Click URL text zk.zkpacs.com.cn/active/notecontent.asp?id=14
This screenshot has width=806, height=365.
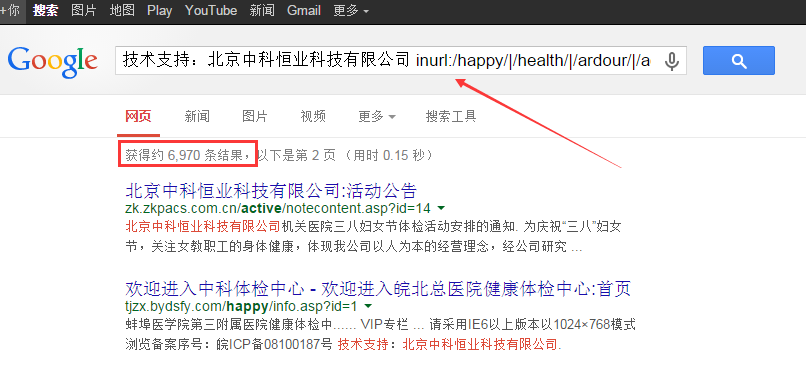pyautogui.click(x=278, y=208)
